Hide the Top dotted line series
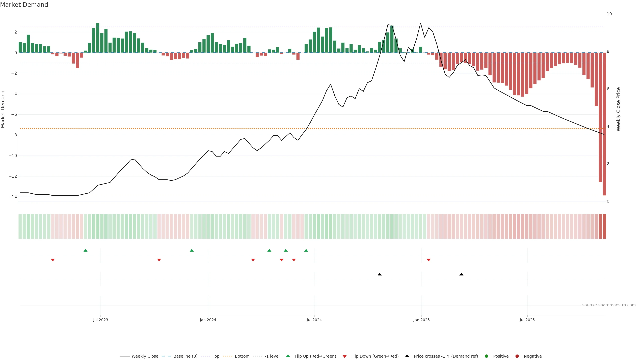The height and width of the screenshot is (362, 644). (216, 356)
